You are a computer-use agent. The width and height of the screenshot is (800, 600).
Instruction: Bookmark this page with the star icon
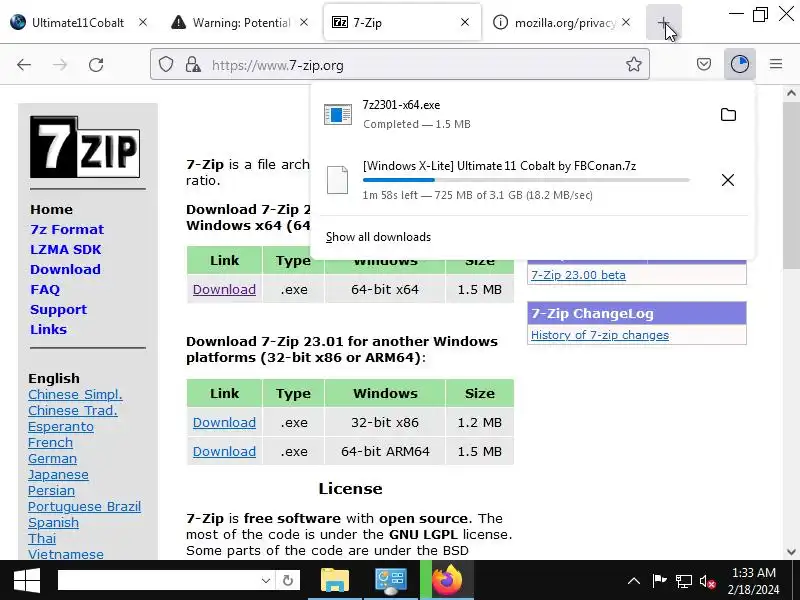(634, 64)
